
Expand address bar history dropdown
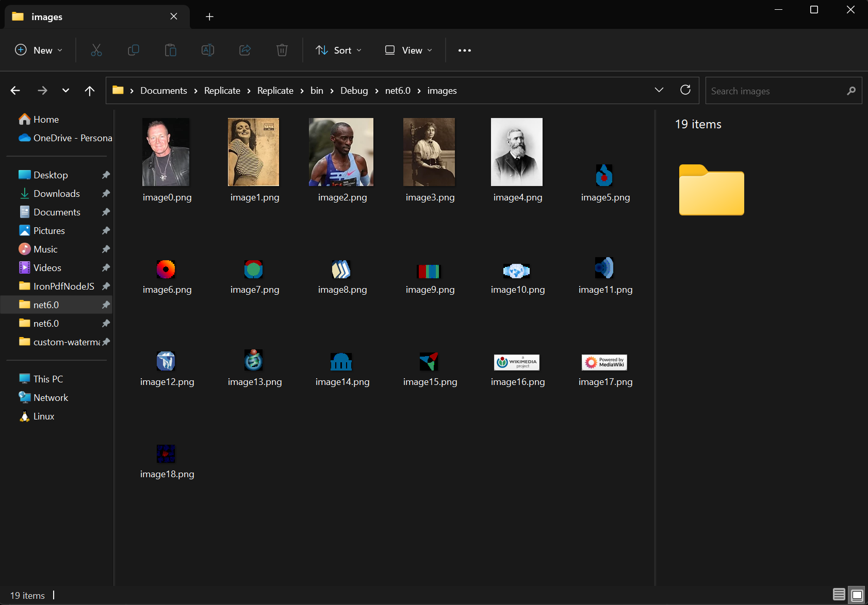(659, 90)
